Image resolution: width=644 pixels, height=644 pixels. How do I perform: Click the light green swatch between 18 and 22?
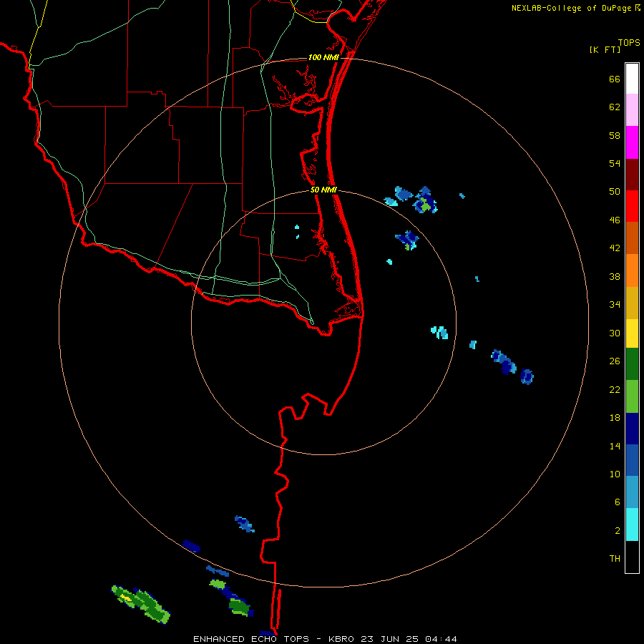point(632,396)
